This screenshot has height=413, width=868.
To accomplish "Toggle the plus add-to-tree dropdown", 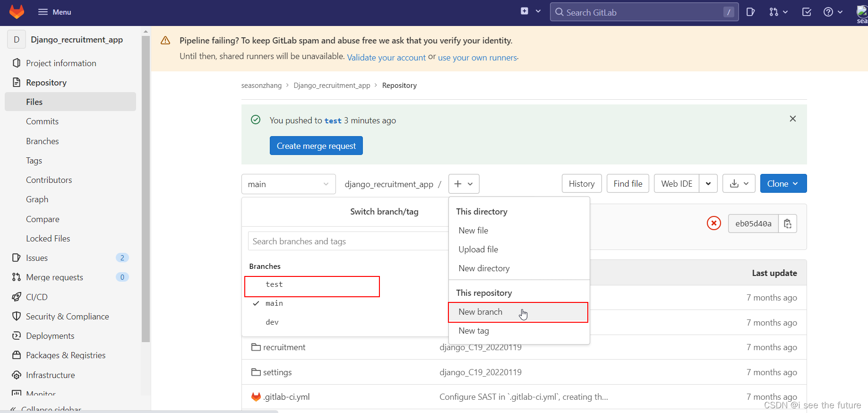I will [464, 184].
